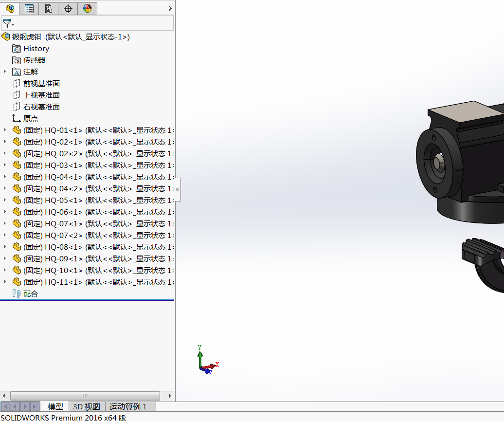Image resolution: width=504 pixels, height=421 pixels.
Task: Switch to the PropertyManager tab
Action: coord(29,8)
